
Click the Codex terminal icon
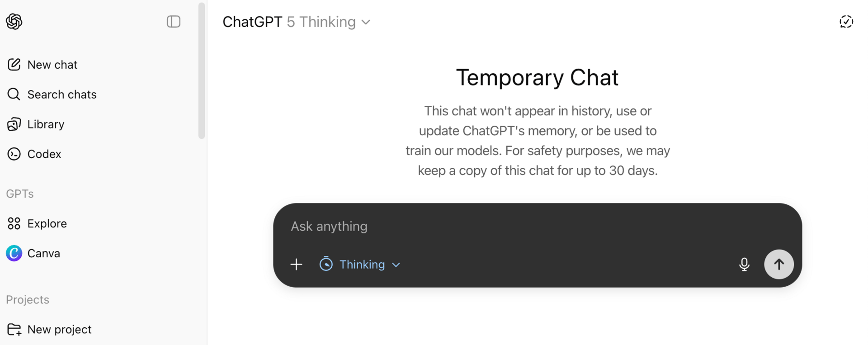[14, 154]
